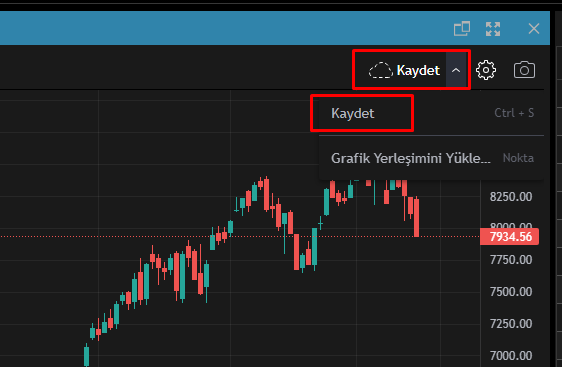Click the green candle at chart's bottom-left
This screenshot has height=367, width=562.
[x=86, y=355]
